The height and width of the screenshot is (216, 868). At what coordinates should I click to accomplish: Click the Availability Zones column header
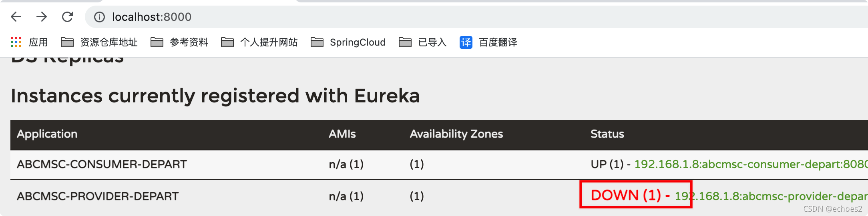pyautogui.click(x=456, y=134)
